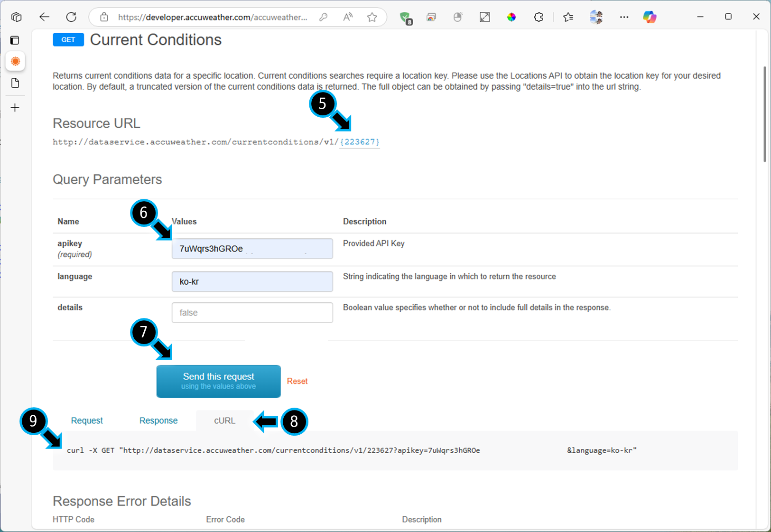Open the Favorites list icon
771x532 pixels.
(x=568, y=17)
